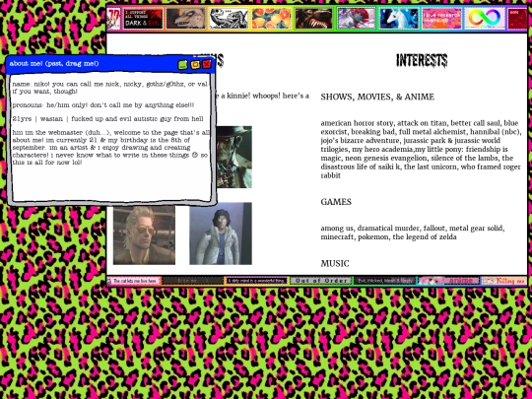Click the red-and-blue pokemon stamp
The width and height of the screenshot is (532, 399).
coord(357,19)
